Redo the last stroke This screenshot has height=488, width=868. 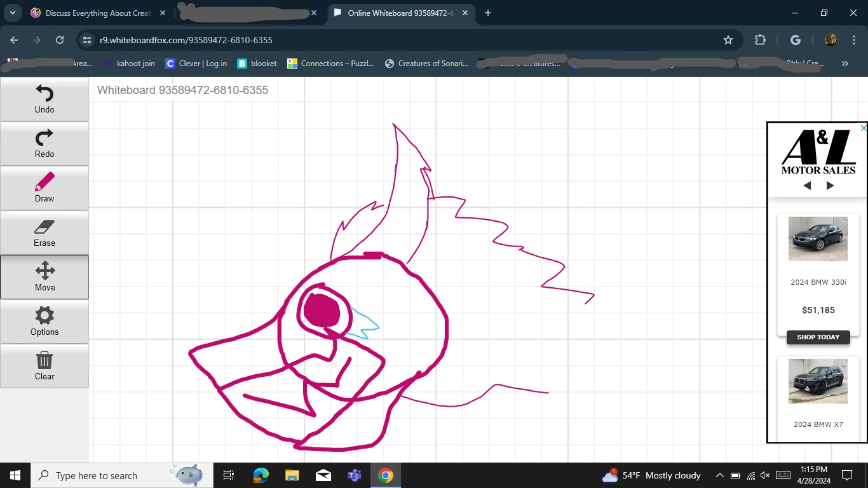click(44, 144)
